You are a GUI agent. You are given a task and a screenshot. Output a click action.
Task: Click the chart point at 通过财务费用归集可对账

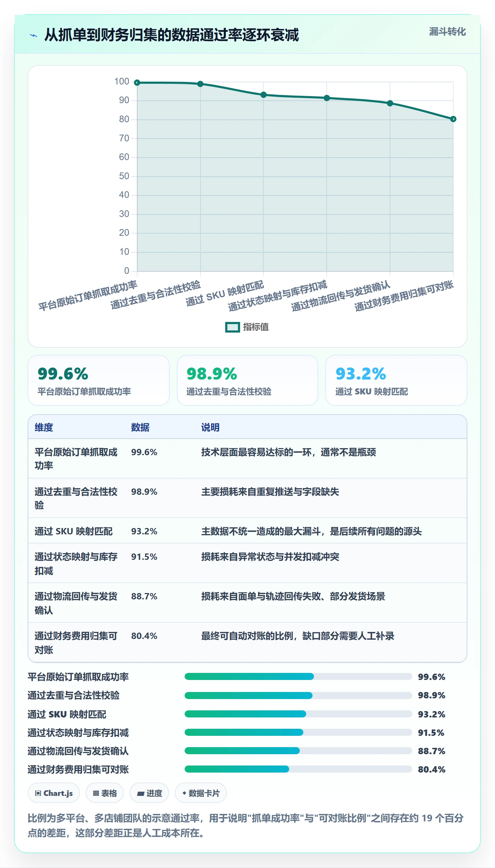coord(453,119)
